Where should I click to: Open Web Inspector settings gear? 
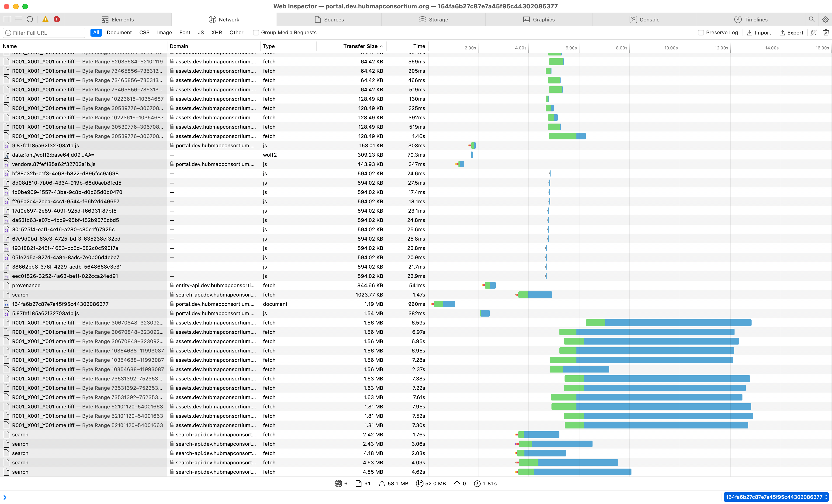pos(825,19)
